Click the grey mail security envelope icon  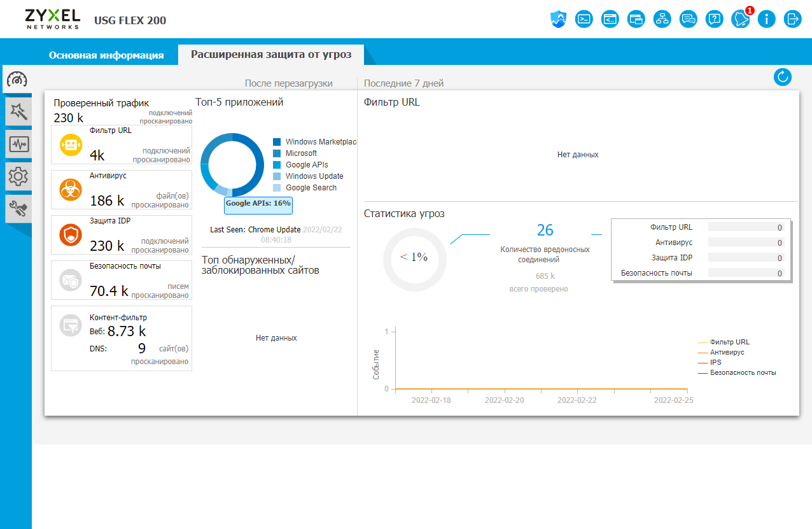[71, 280]
